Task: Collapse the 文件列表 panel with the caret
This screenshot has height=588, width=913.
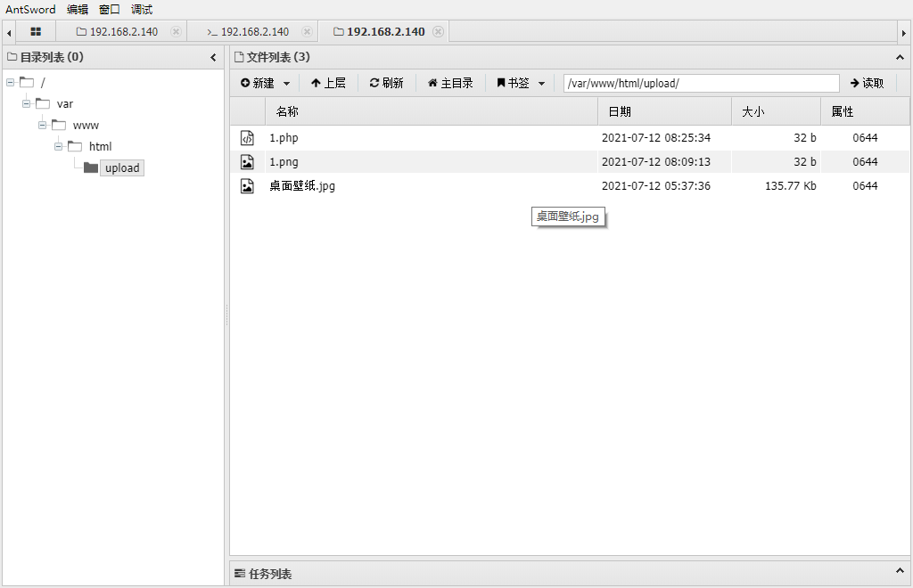Action: click(900, 57)
